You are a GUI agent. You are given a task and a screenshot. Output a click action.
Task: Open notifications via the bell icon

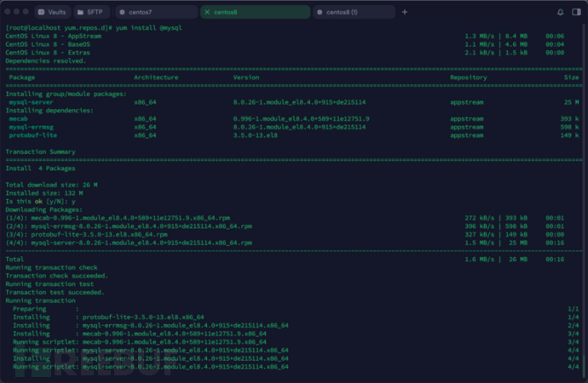pos(560,13)
